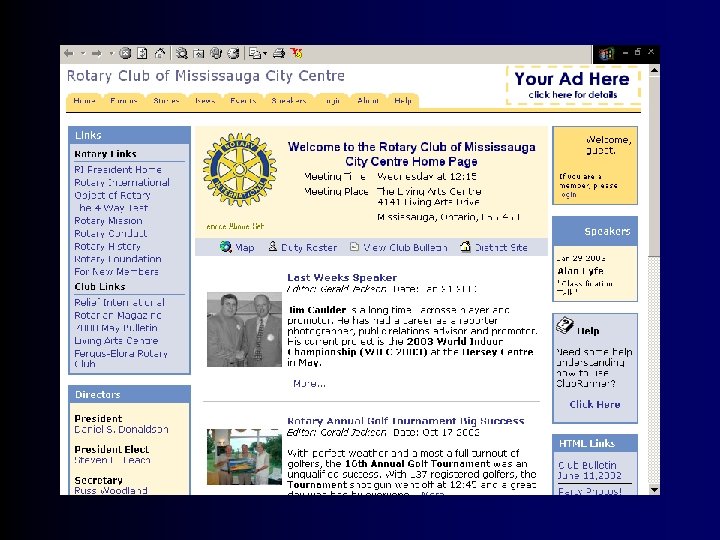
Task: Click the Help book icon
Action: 565,326
